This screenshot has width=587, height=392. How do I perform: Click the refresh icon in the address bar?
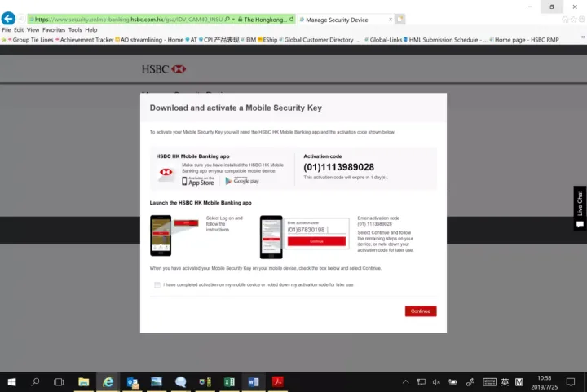point(291,19)
